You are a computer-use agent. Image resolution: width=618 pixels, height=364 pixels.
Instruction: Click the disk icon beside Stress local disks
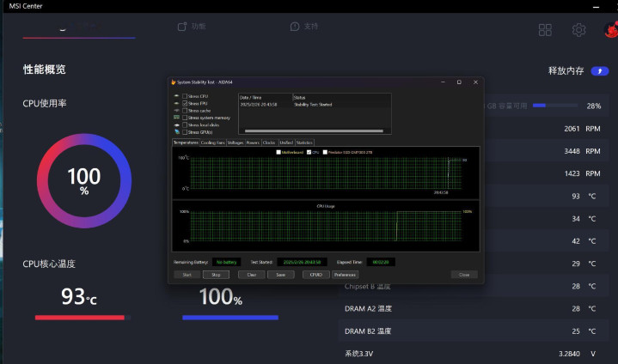176,124
